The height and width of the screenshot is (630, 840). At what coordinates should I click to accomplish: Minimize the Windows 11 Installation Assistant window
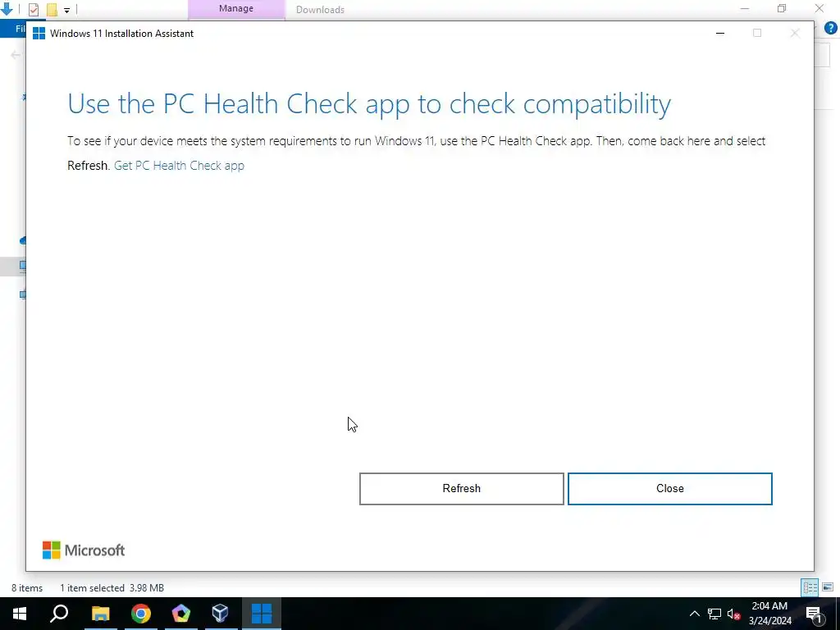[720, 33]
